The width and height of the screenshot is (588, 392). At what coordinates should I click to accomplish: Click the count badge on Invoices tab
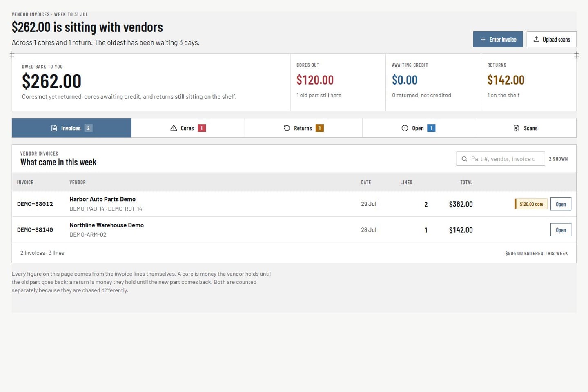click(x=88, y=128)
